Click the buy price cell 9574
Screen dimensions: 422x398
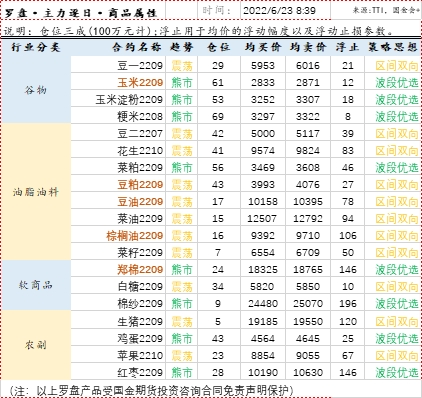(x=263, y=151)
